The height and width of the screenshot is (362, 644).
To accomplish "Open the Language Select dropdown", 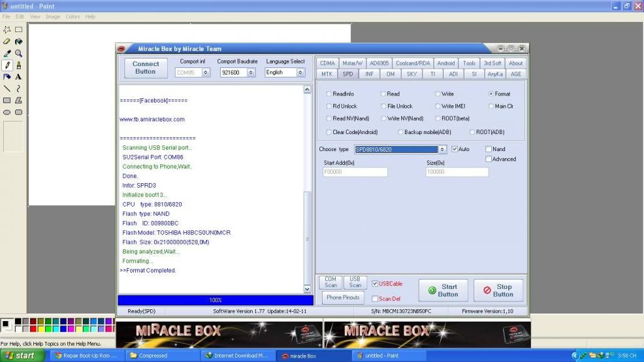I will 301,72.
